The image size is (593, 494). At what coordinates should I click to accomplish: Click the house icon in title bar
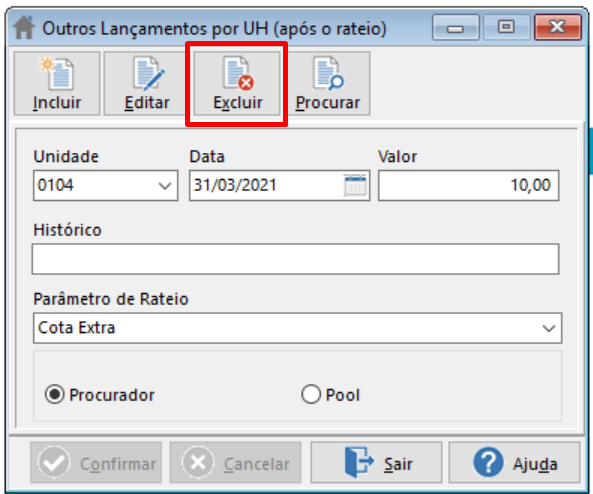(x=24, y=27)
